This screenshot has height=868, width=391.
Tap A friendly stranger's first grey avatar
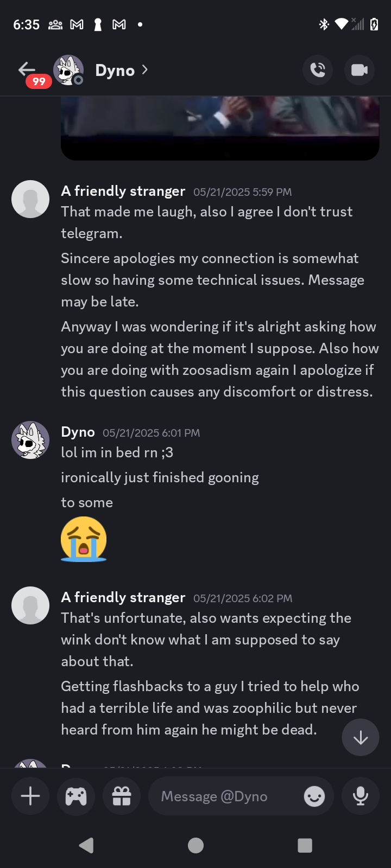30,199
